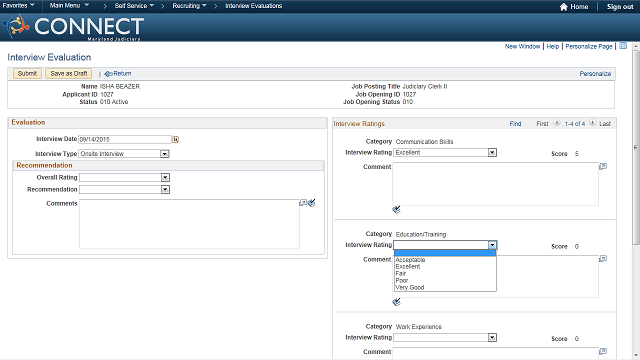Expand Recommendation Comments with the popup icon
The width and height of the screenshot is (640, 360).
303,203
